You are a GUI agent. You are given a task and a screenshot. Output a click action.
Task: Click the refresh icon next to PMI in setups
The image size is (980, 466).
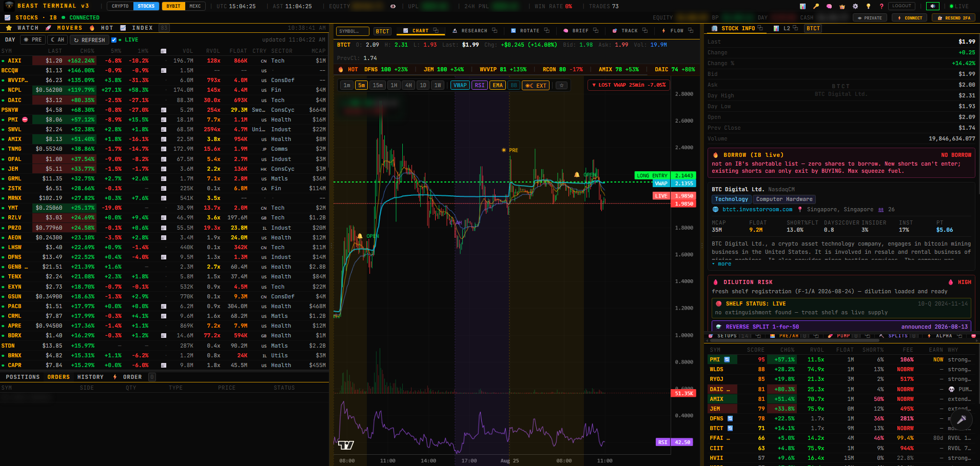click(x=727, y=359)
